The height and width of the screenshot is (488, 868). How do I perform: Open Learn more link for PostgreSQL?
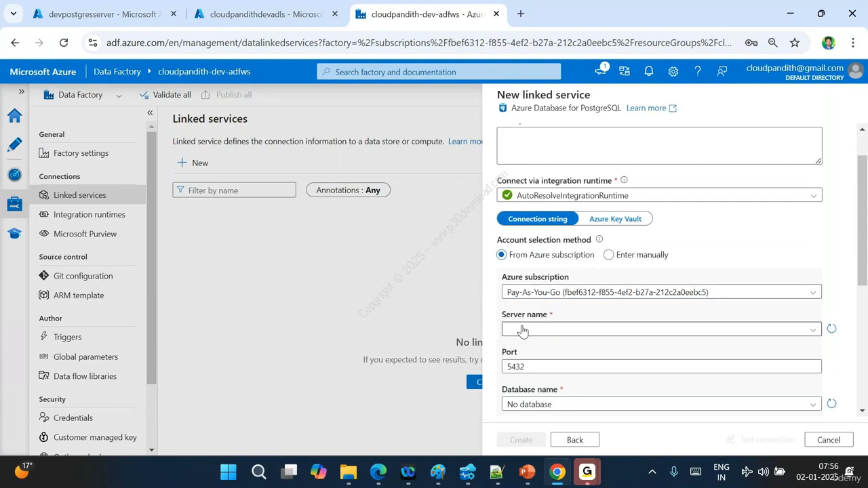(x=651, y=108)
